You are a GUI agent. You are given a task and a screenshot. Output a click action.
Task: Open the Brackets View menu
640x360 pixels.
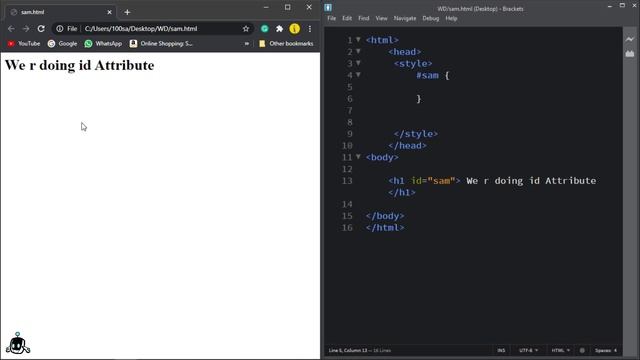coord(381,18)
